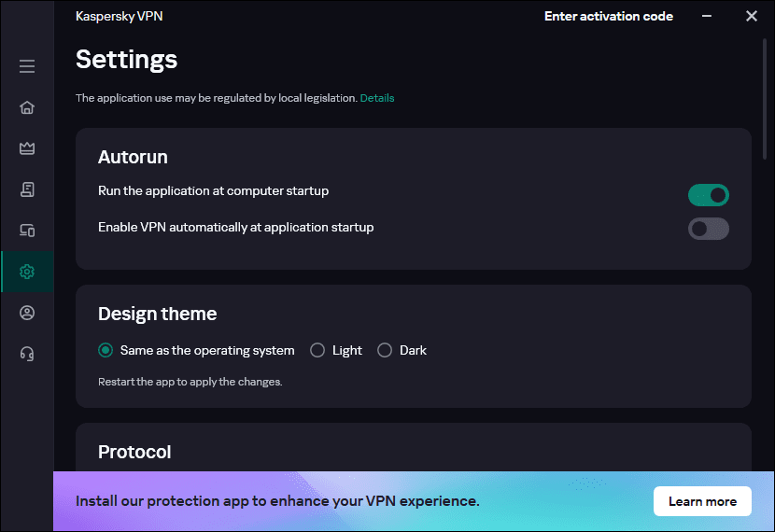This screenshot has width=775, height=532.
Task: Go to the Home screen icon
Action: click(27, 107)
